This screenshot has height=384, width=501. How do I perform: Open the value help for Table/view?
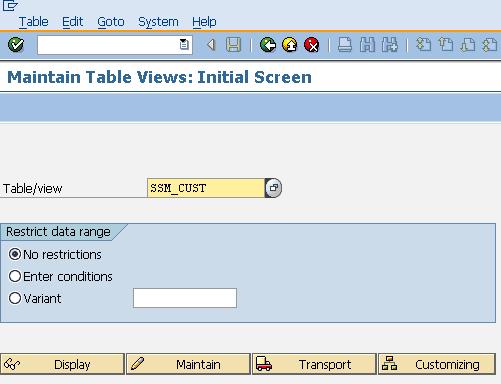click(273, 188)
